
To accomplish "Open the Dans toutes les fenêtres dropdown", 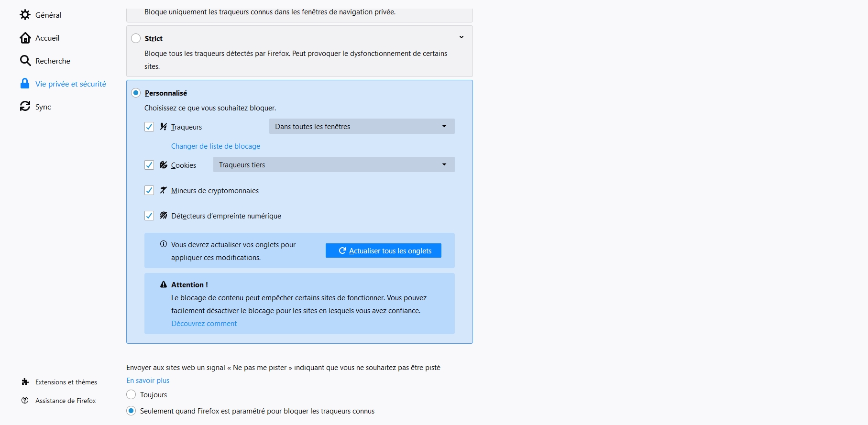I will pyautogui.click(x=362, y=126).
